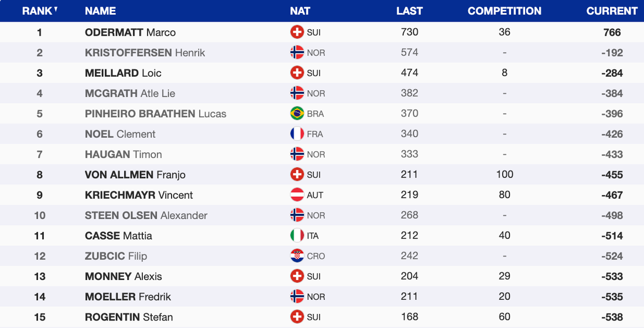Image resolution: width=644 pixels, height=328 pixels.
Task: Sort by the NAME column header
Action: click(100, 11)
